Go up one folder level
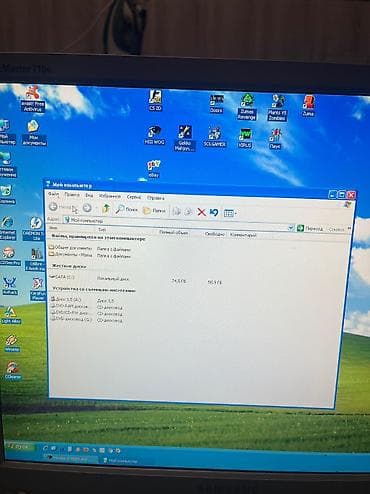The height and width of the screenshot is (494, 370). click(106, 209)
